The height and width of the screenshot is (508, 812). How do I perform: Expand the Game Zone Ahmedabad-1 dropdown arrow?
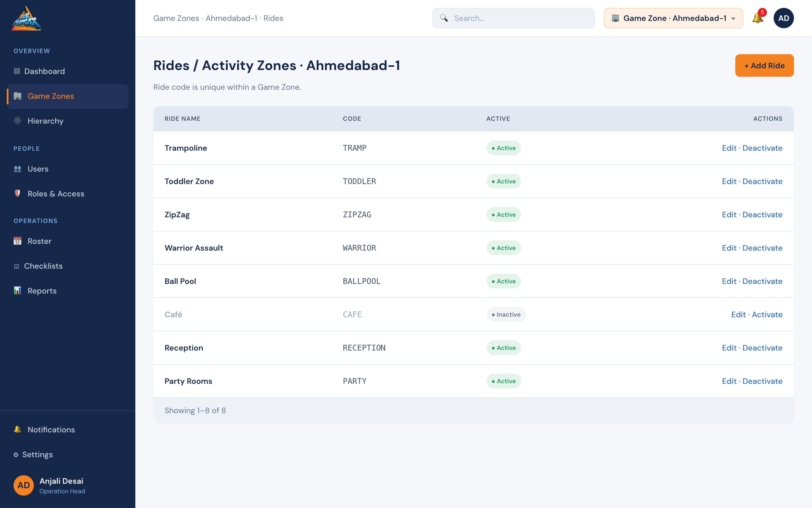coord(734,18)
